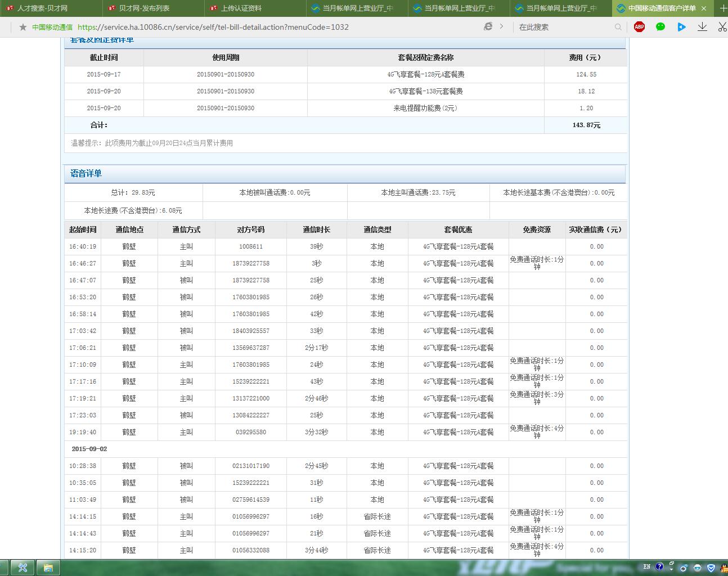Click the Adblock Plus (ABP) extension icon
The width and height of the screenshot is (728, 576).
[x=639, y=27]
